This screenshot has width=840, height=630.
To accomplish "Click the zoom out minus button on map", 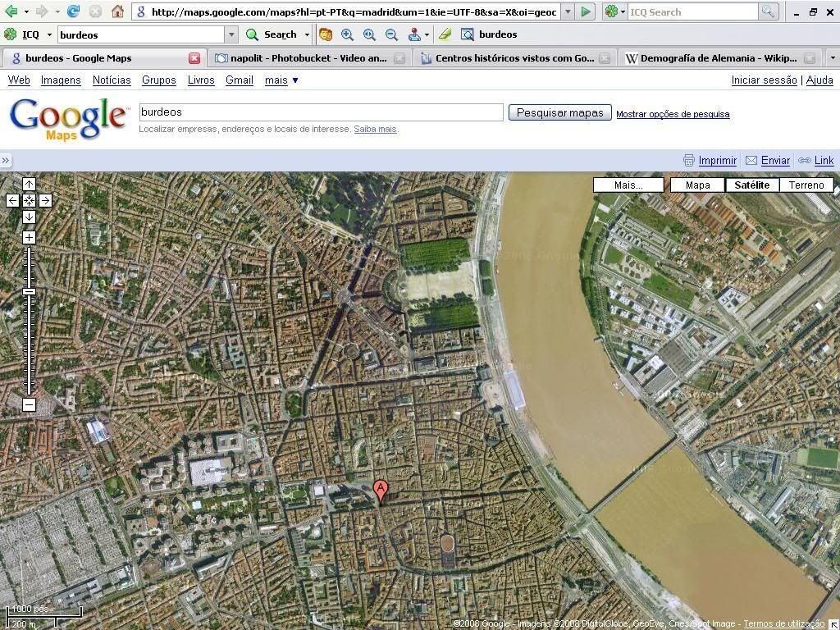I will (29, 405).
